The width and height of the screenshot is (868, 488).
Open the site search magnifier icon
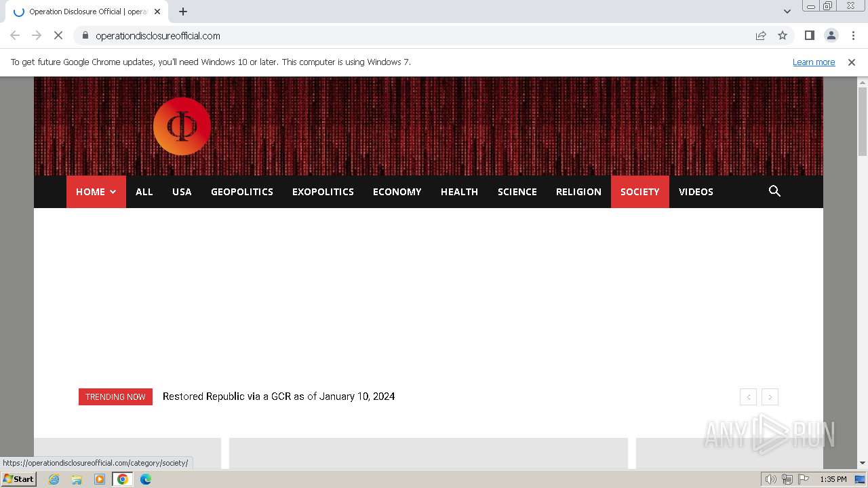point(774,191)
